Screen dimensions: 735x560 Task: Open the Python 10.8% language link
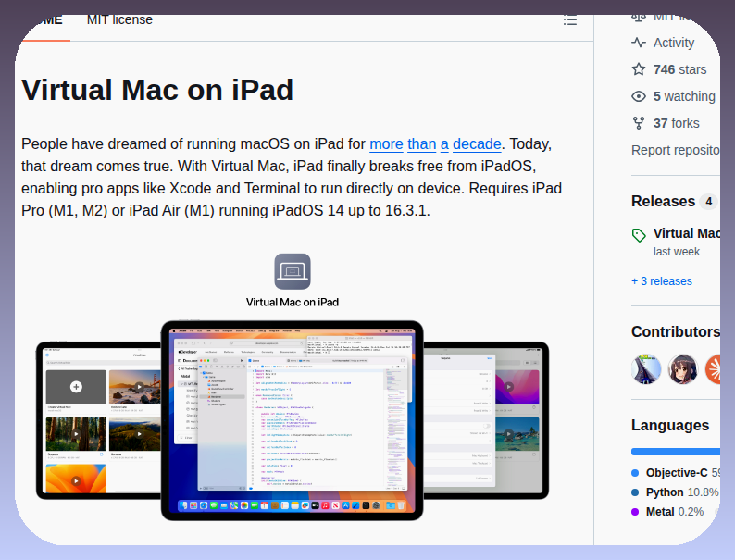675,492
